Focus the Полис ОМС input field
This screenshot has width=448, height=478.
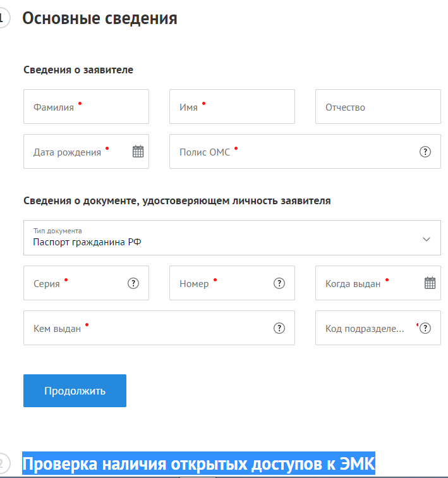point(291,152)
